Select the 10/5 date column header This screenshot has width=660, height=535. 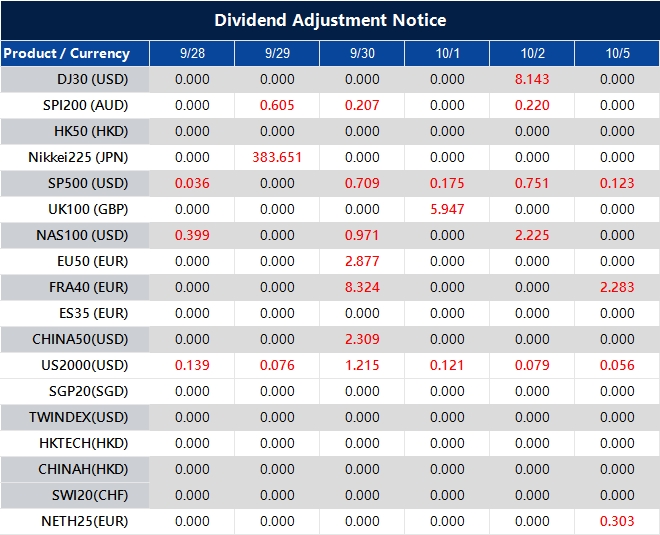click(617, 53)
